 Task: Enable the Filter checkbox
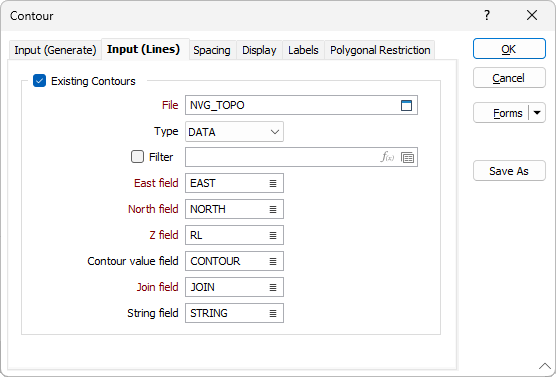(138, 157)
